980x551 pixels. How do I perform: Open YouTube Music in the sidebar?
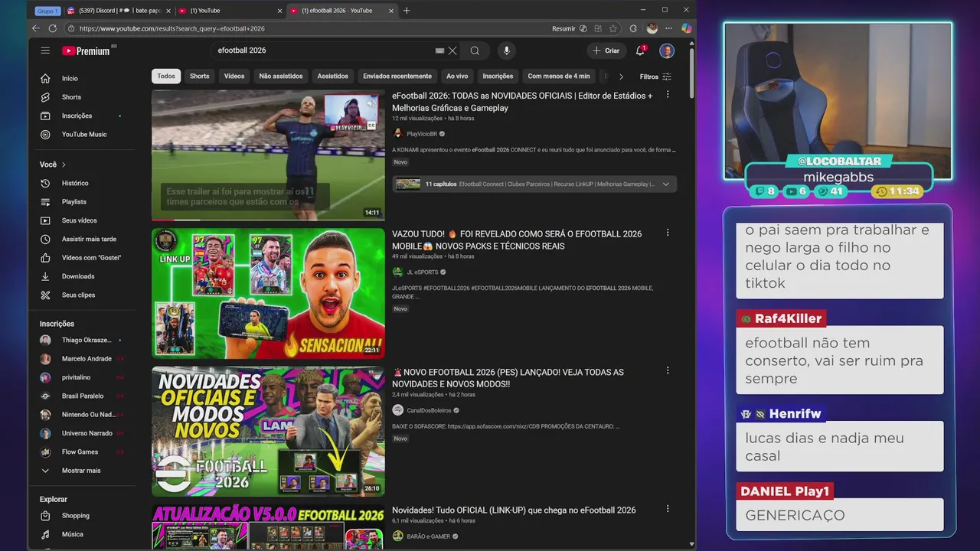click(x=86, y=135)
